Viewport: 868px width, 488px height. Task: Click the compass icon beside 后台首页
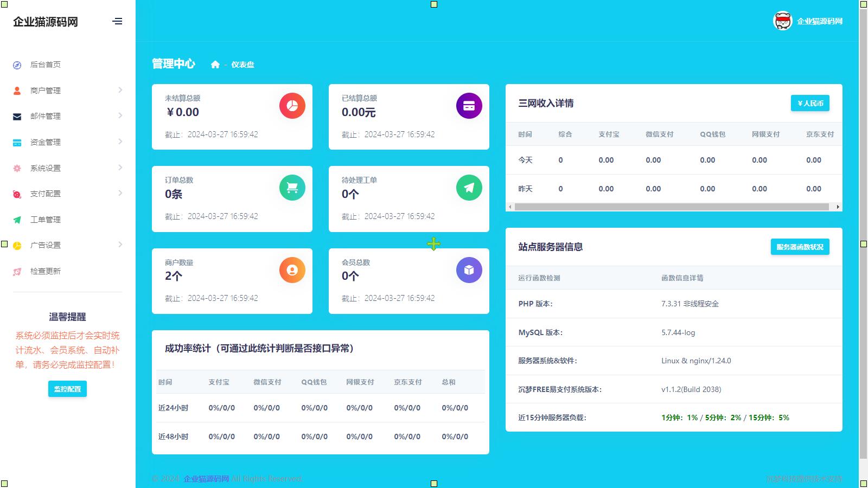(x=17, y=65)
